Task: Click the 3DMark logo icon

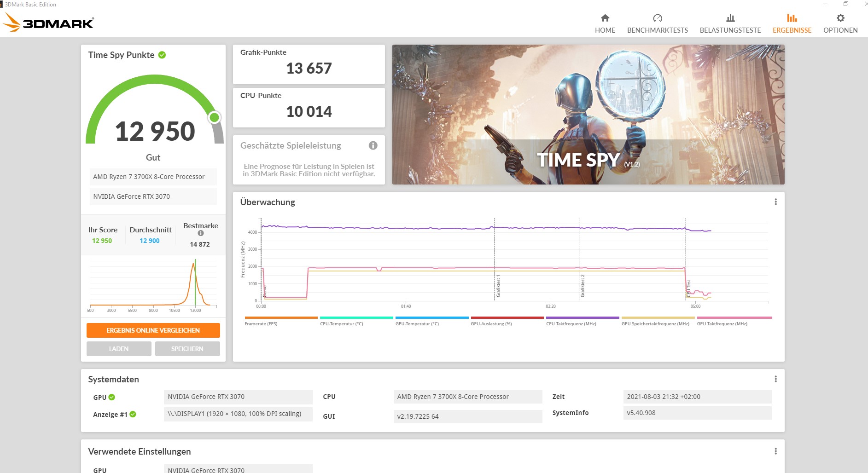Action: [x=11, y=22]
